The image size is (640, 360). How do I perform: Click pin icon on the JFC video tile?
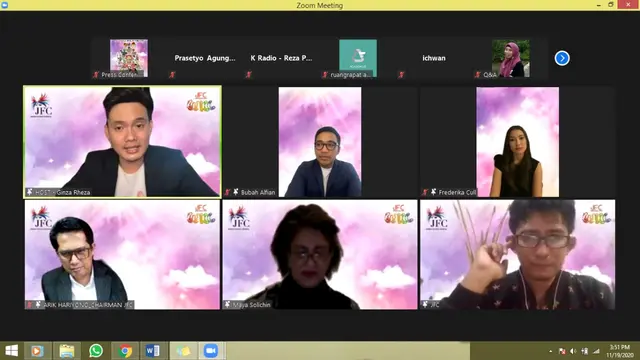(x=425, y=304)
